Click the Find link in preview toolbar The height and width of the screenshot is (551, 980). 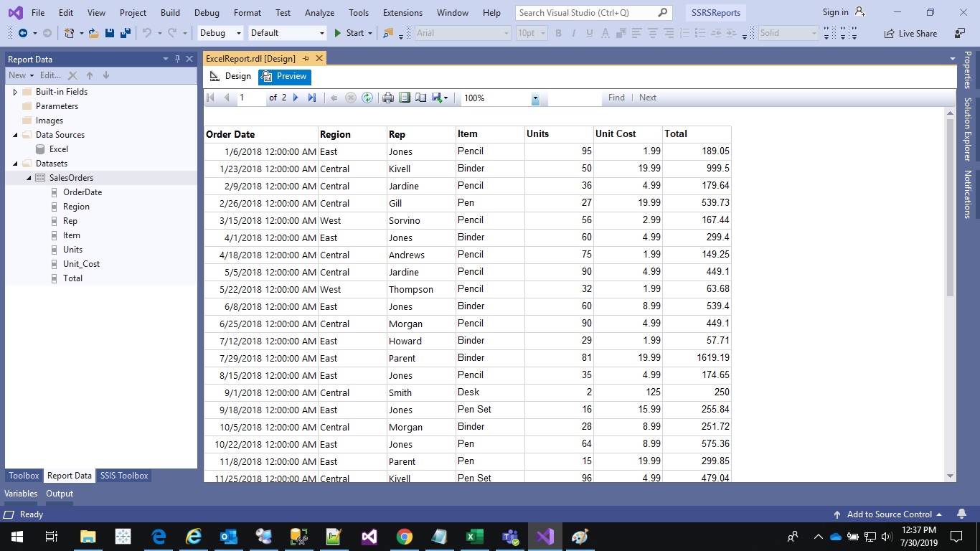616,98
